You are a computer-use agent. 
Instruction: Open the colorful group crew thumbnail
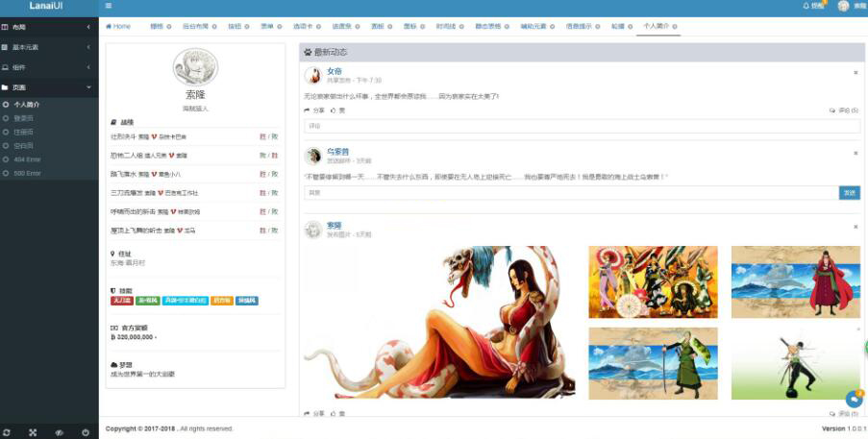654,282
